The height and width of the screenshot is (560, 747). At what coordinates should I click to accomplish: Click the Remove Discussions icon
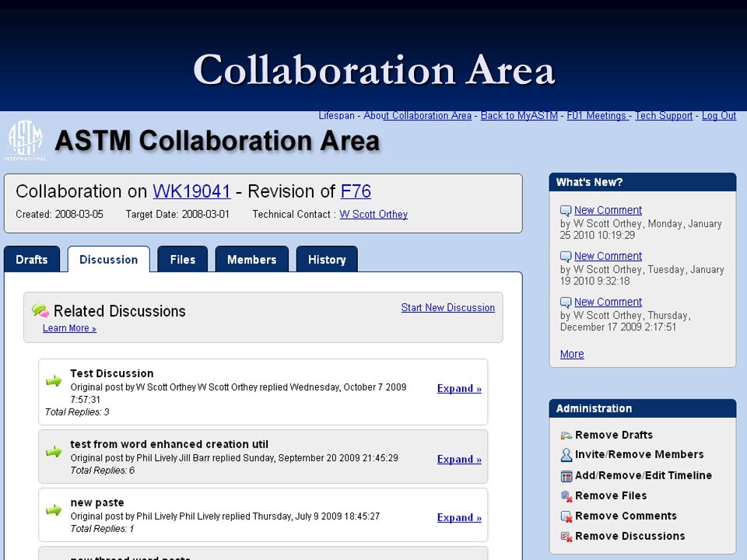pyautogui.click(x=566, y=537)
